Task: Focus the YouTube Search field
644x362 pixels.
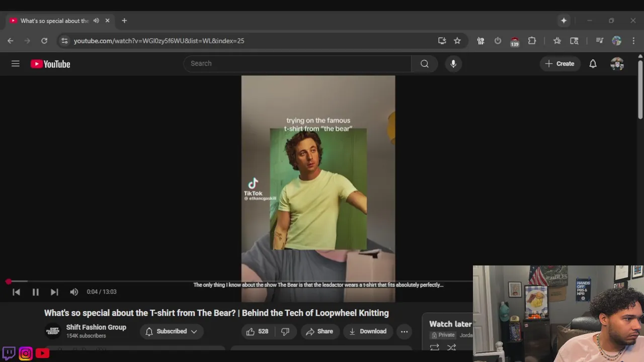Action: tap(297, 64)
